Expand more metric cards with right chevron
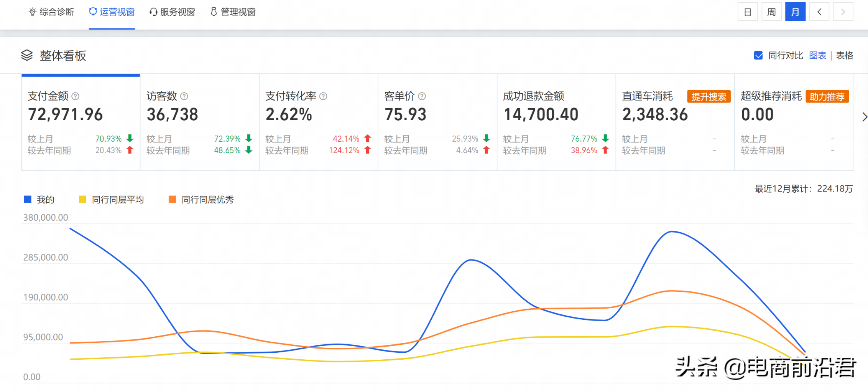Screen dimensions: 868x390 click(x=864, y=117)
